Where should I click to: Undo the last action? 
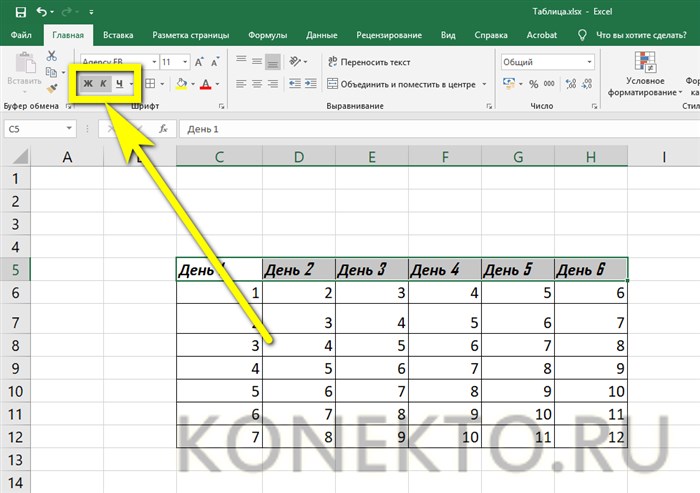coord(42,12)
